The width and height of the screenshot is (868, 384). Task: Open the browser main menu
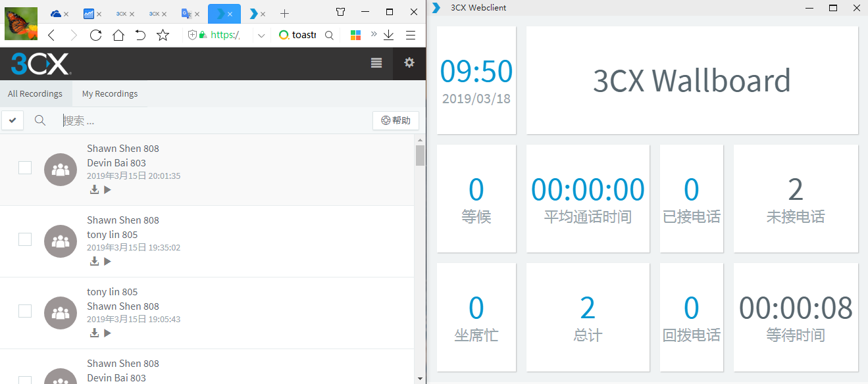(411, 35)
